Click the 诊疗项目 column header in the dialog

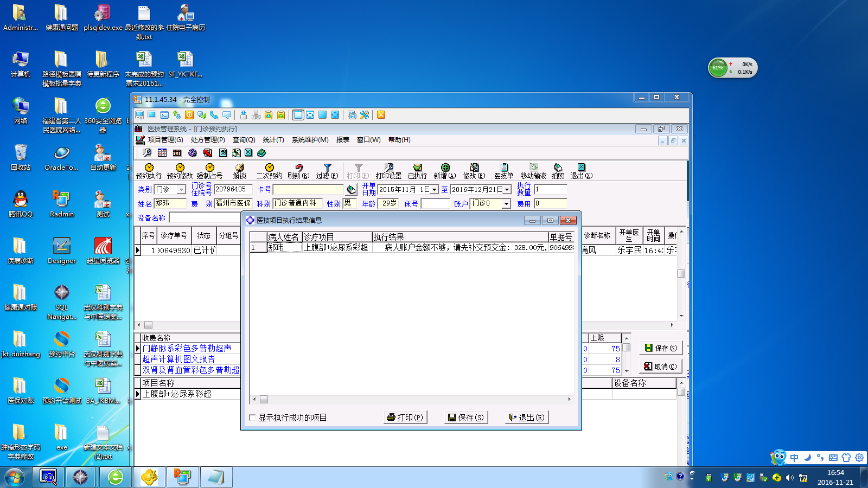tap(337, 237)
